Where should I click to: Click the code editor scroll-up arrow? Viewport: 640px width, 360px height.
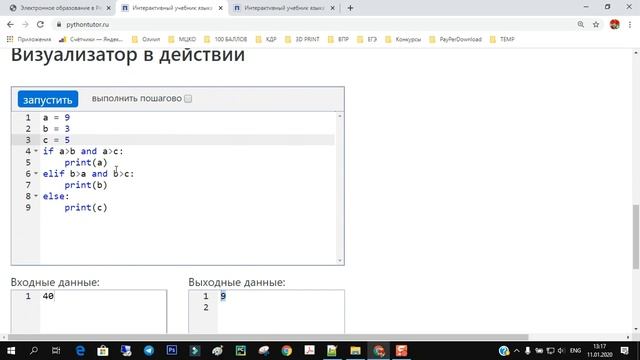[x=340, y=116]
